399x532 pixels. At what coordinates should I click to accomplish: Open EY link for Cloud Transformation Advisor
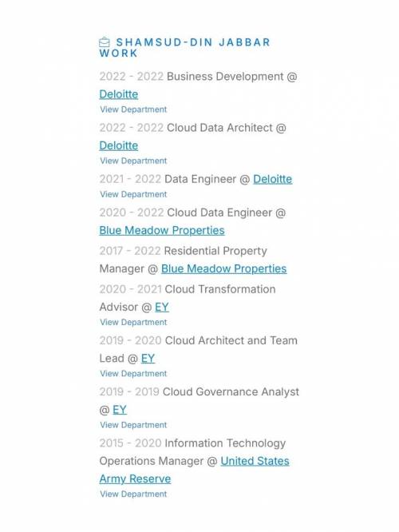pyautogui.click(x=162, y=308)
